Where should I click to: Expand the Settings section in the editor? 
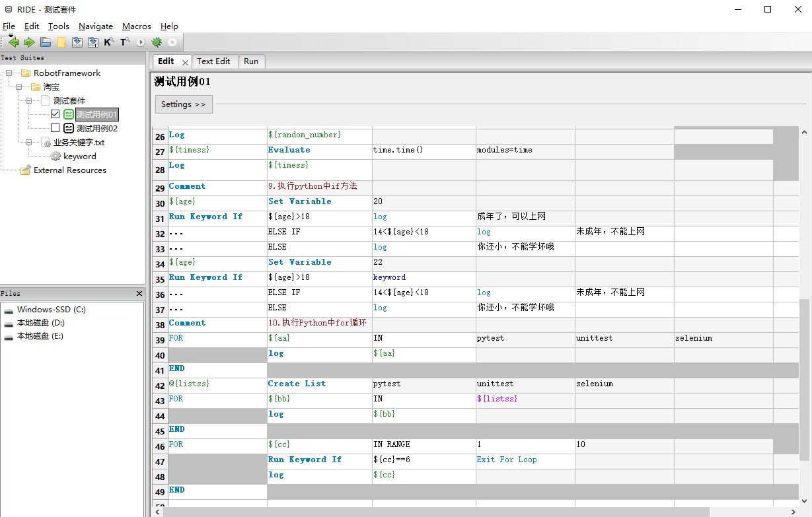[184, 104]
